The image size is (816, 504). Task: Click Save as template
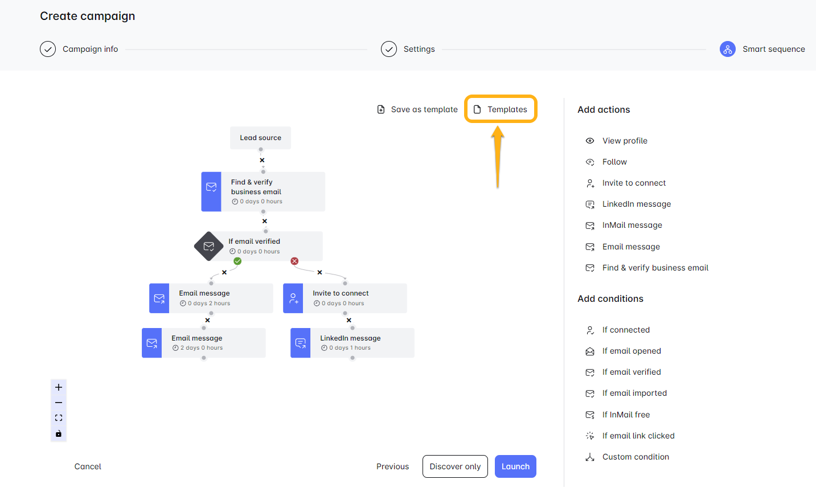point(418,109)
